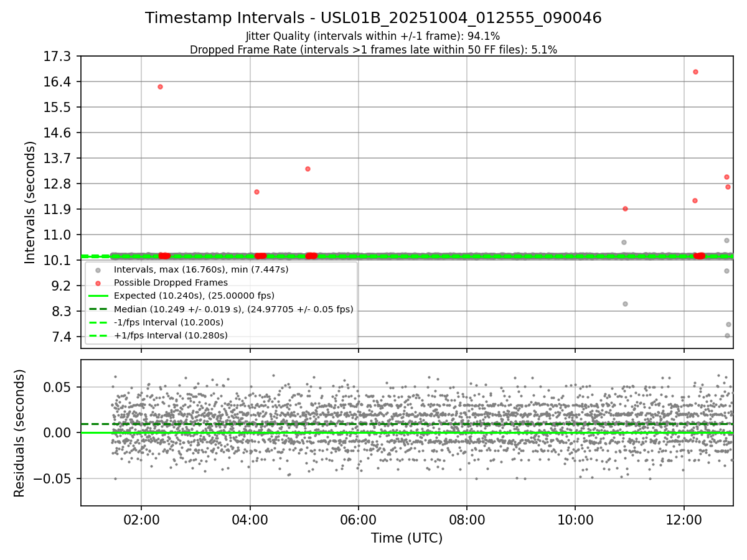Click the red outlier point near 11.9 seconds before 11:00
The image size is (747, 560).
(625, 208)
